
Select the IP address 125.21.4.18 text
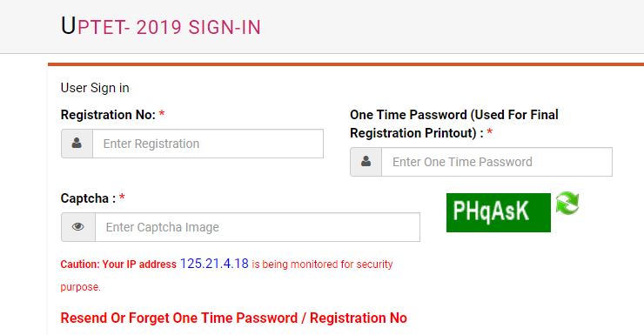coord(214,264)
